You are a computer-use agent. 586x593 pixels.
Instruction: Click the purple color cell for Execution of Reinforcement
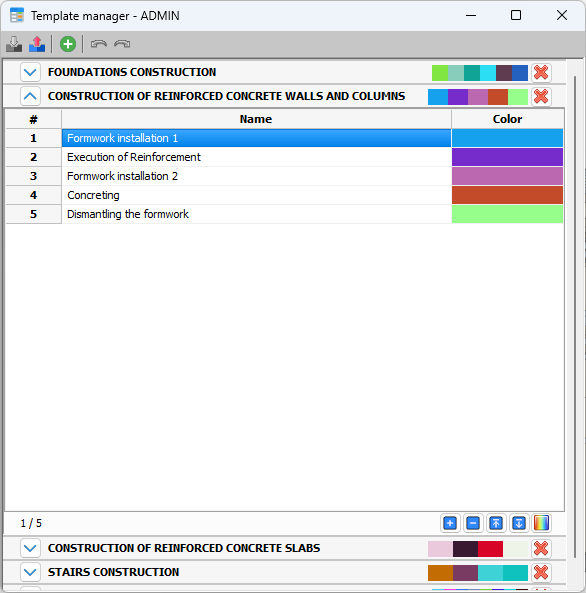pos(507,157)
